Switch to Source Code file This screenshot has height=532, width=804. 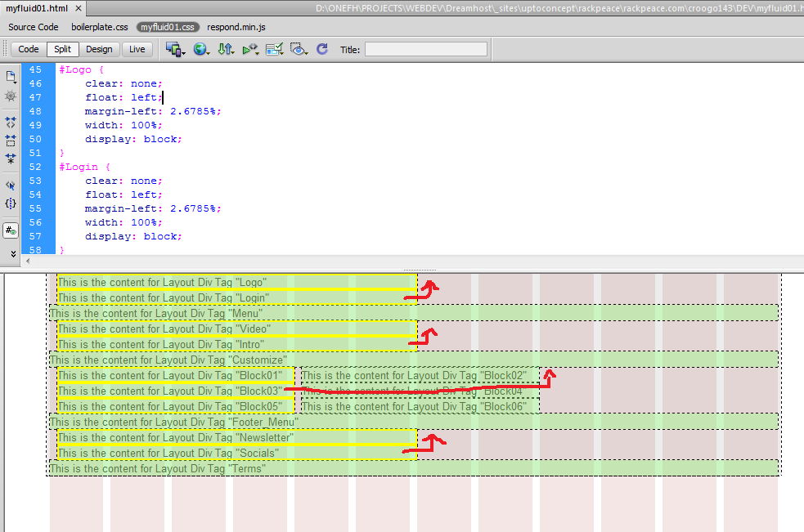pos(34,27)
